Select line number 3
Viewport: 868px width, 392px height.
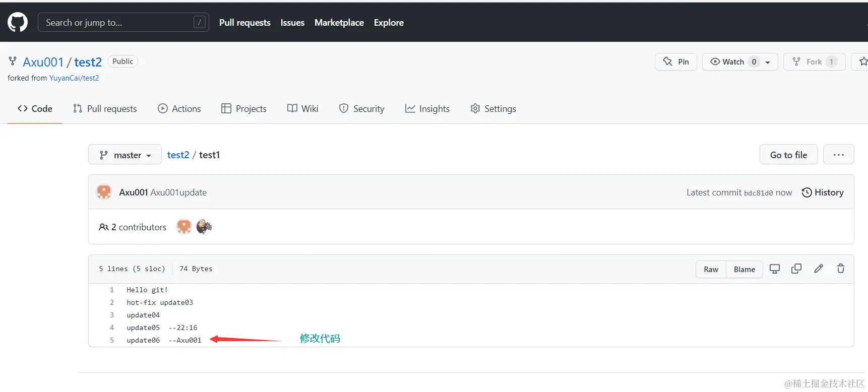click(112, 315)
